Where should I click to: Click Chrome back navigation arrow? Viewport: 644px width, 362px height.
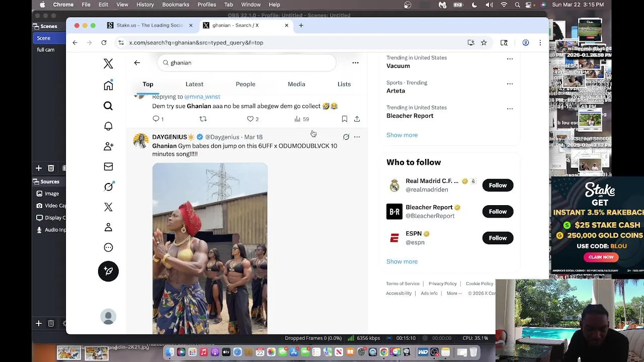point(75,43)
